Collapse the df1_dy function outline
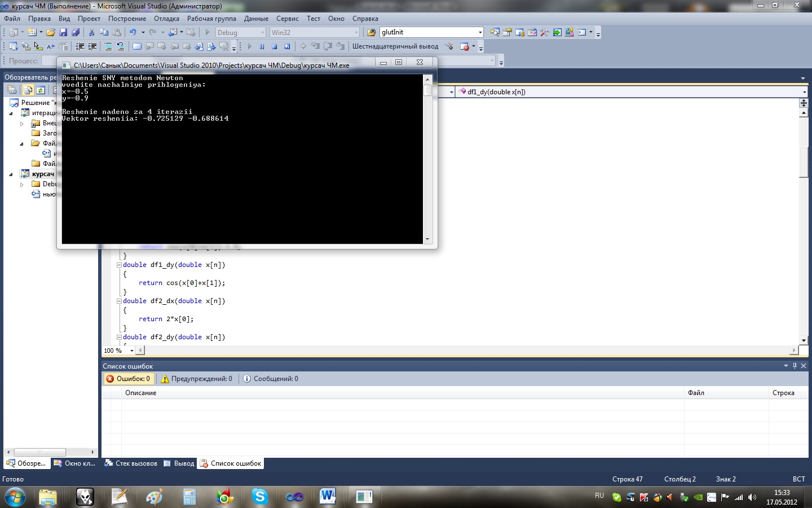The image size is (812, 508). pyautogui.click(x=119, y=265)
